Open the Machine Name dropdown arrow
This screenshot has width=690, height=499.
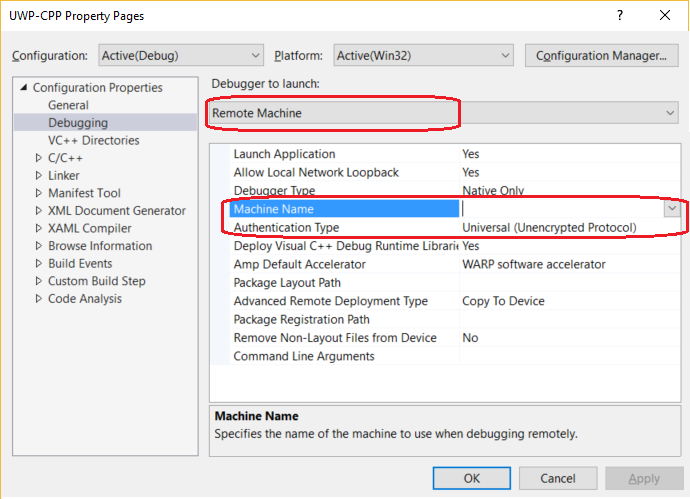coord(672,209)
